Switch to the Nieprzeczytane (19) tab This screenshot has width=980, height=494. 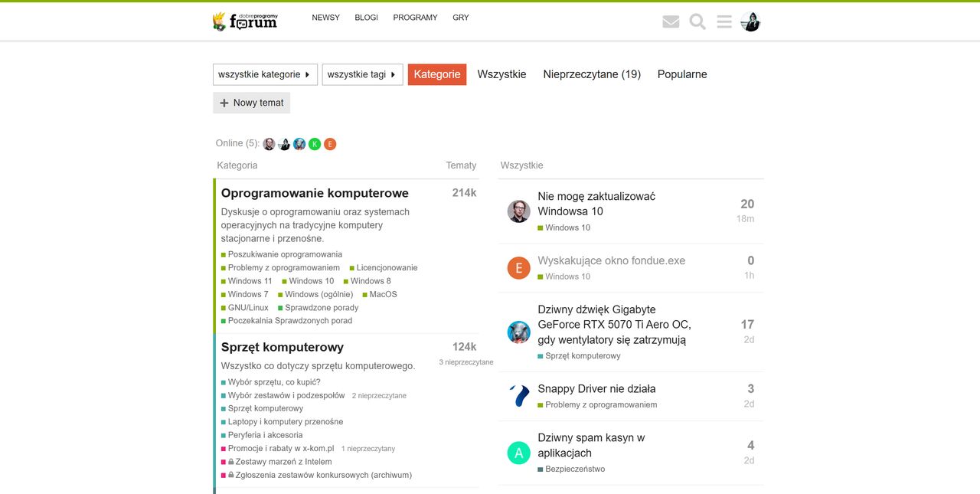(x=591, y=74)
